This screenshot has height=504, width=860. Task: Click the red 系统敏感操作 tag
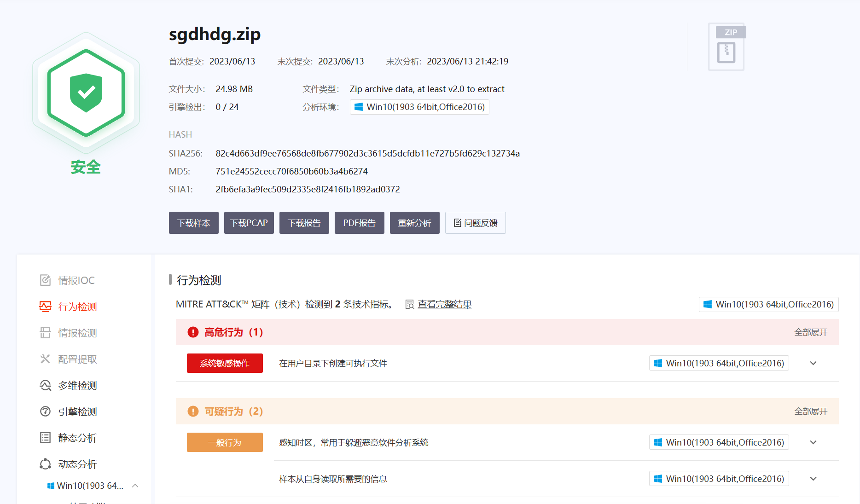(x=225, y=363)
